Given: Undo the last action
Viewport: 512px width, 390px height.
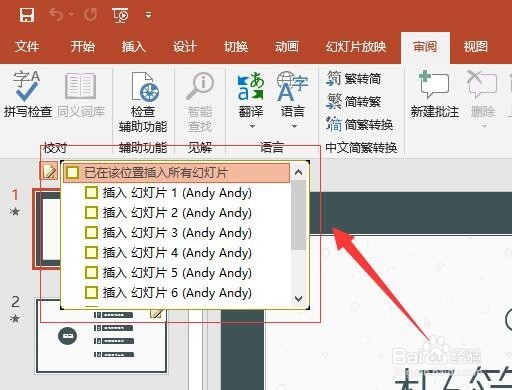Looking at the screenshot, I should coord(56,15).
